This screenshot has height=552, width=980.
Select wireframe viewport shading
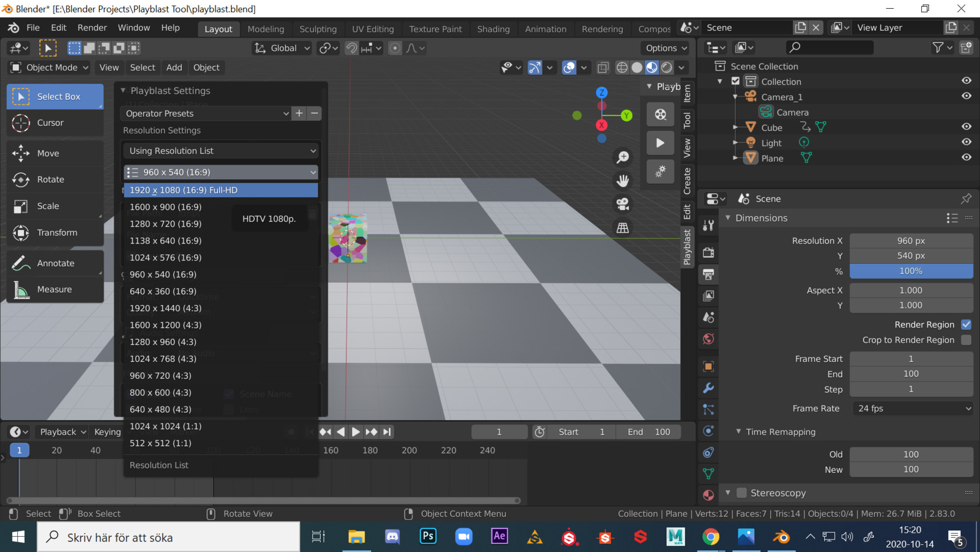622,68
